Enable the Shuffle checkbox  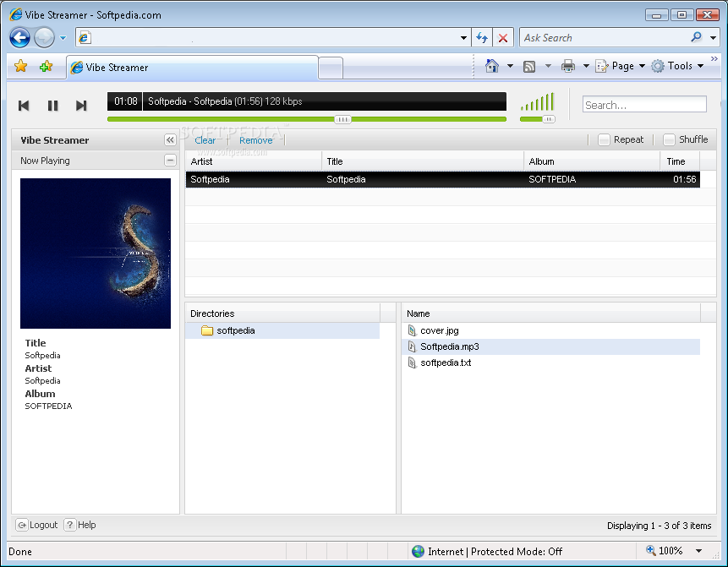669,139
